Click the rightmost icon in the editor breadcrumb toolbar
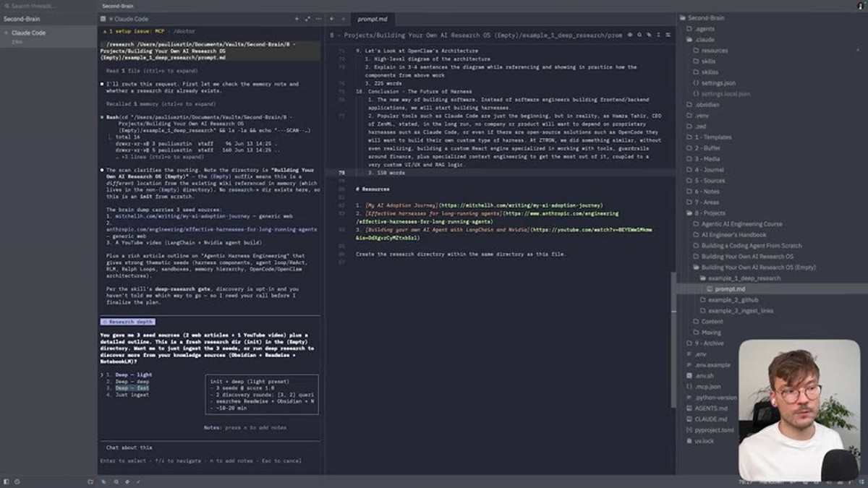Image resolution: width=868 pixels, height=488 pixels. (668, 34)
